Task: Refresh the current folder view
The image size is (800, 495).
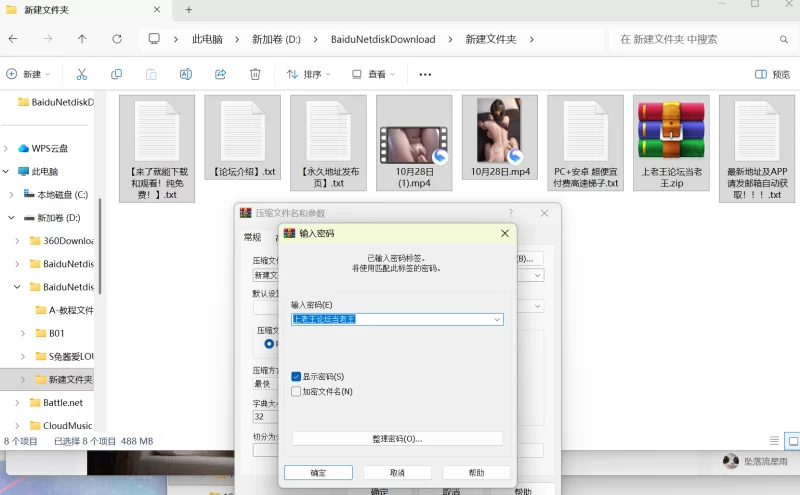Action: [x=117, y=39]
